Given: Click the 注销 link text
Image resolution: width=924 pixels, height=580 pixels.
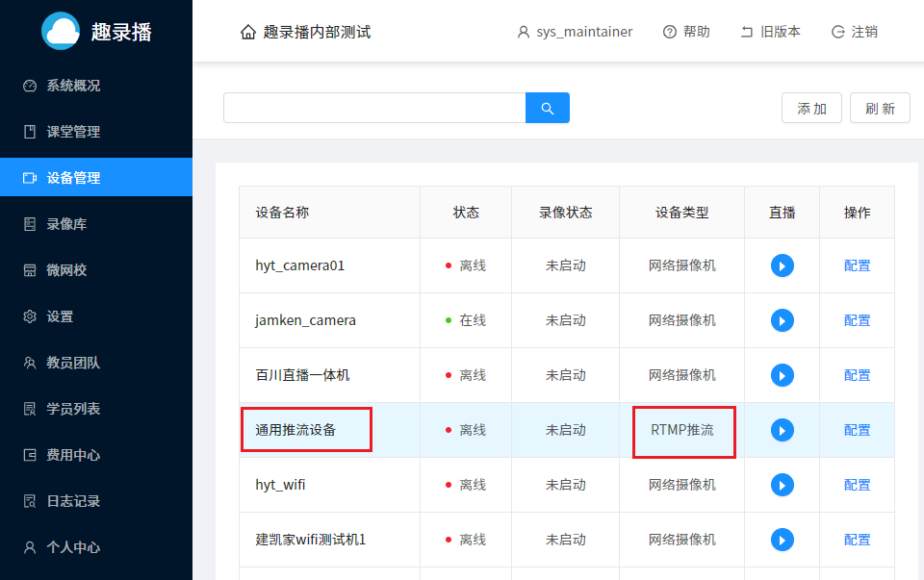Looking at the screenshot, I should (x=864, y=32).
